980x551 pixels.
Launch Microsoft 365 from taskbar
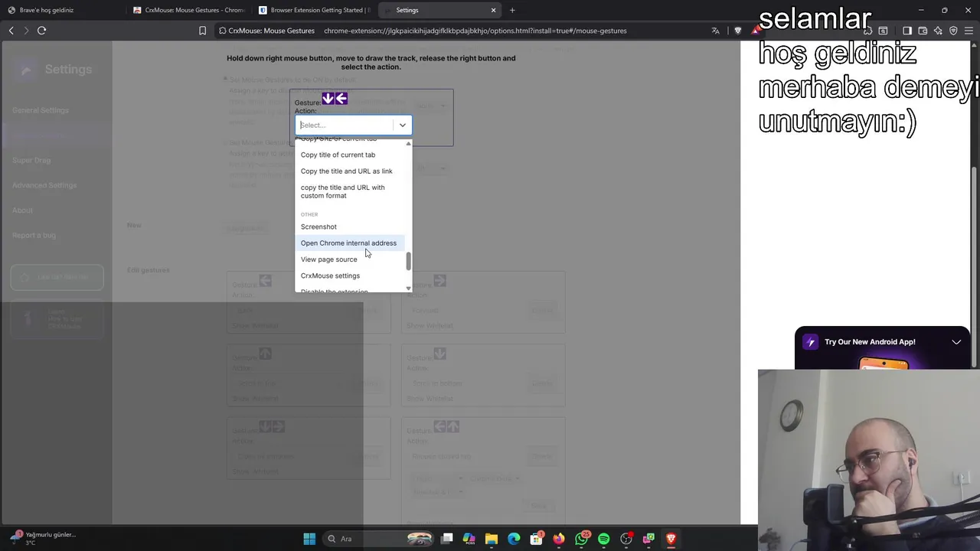[469, 539]
